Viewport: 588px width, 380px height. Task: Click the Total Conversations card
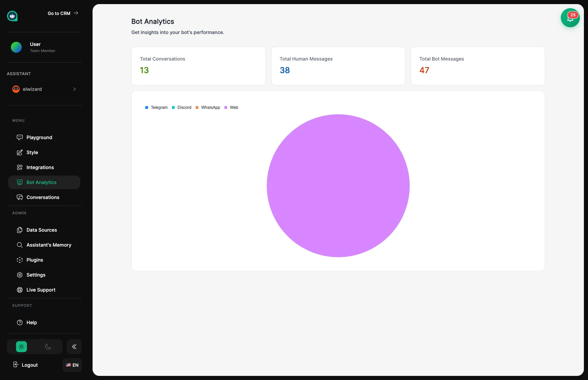click(x=198, y=66)
